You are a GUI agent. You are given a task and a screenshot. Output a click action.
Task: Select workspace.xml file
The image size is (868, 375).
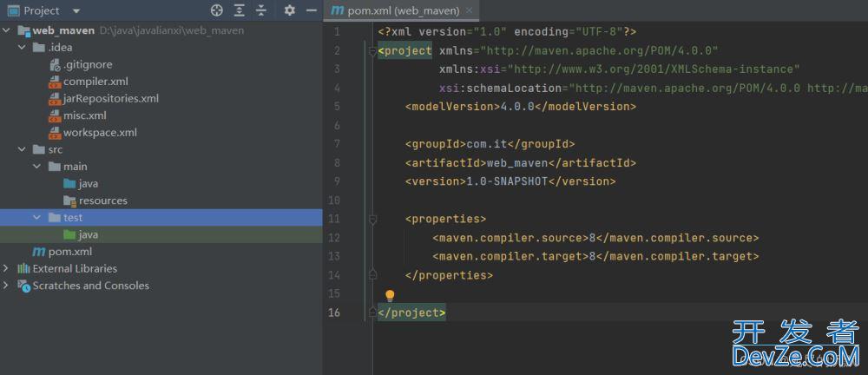coord(100,133)
